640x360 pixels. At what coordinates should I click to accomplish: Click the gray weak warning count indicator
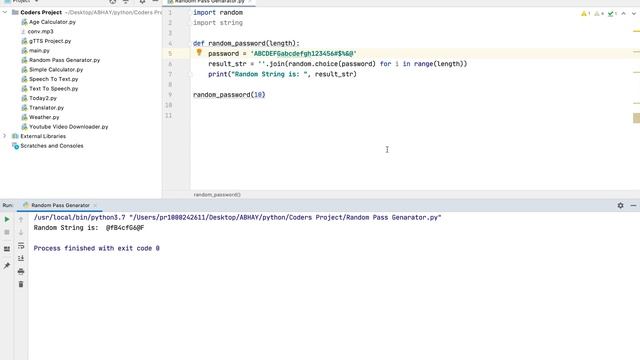pyautogui.click(x=599, y=13)
